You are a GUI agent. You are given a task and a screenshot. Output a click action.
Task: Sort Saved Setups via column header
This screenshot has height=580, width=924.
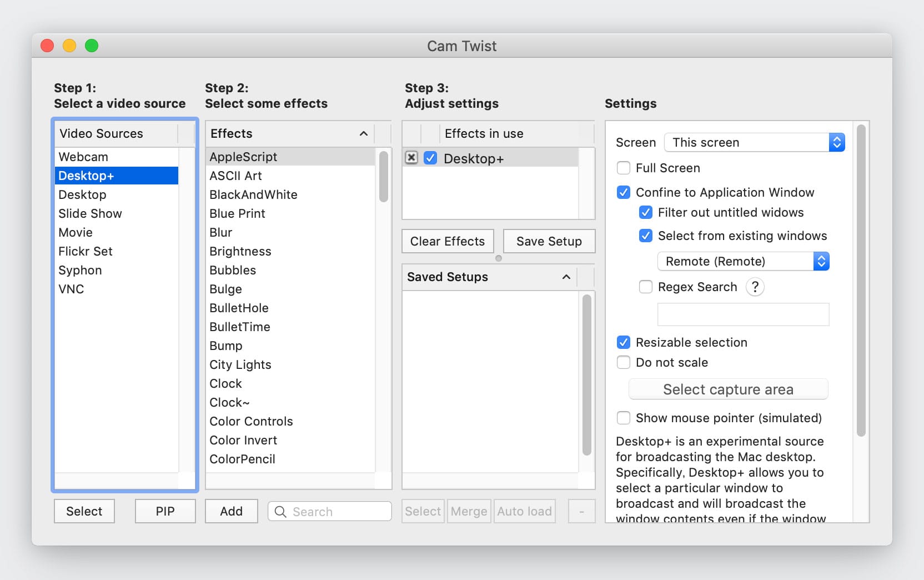coord(489,277)
